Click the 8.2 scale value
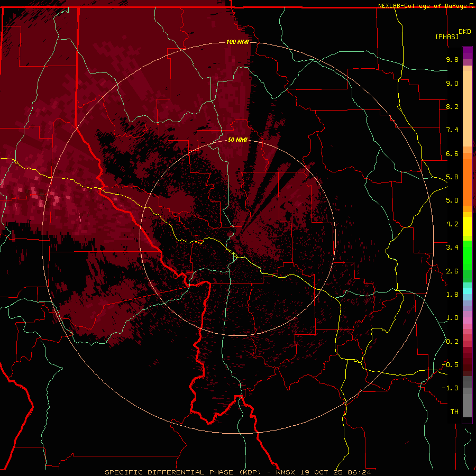Screen dimensions: 476x476 pos(452,106)
